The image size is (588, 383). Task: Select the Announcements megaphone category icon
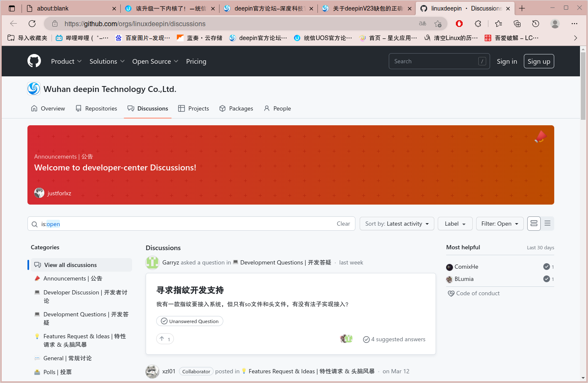coord(37,278)
